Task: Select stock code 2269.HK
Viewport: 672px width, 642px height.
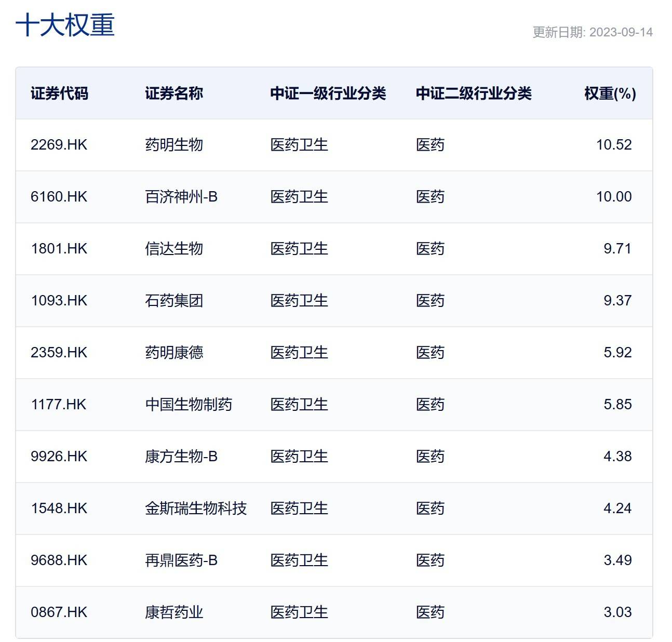Action: point(59,145)
